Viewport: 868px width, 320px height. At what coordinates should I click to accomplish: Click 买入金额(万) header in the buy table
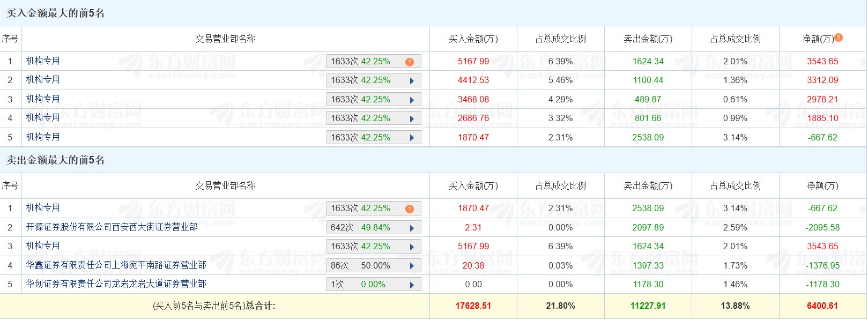coord(473,39)
